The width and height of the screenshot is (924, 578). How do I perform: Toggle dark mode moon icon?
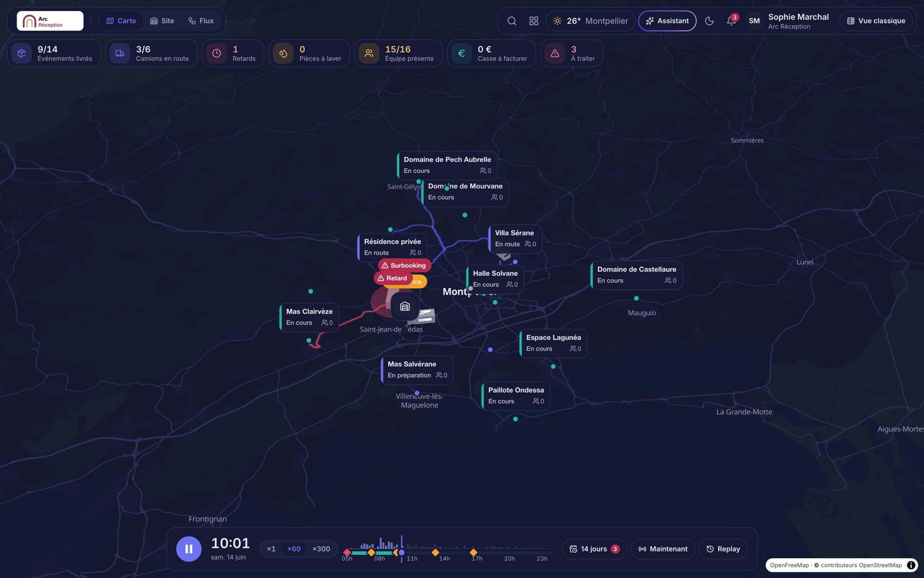coord(709,21)
